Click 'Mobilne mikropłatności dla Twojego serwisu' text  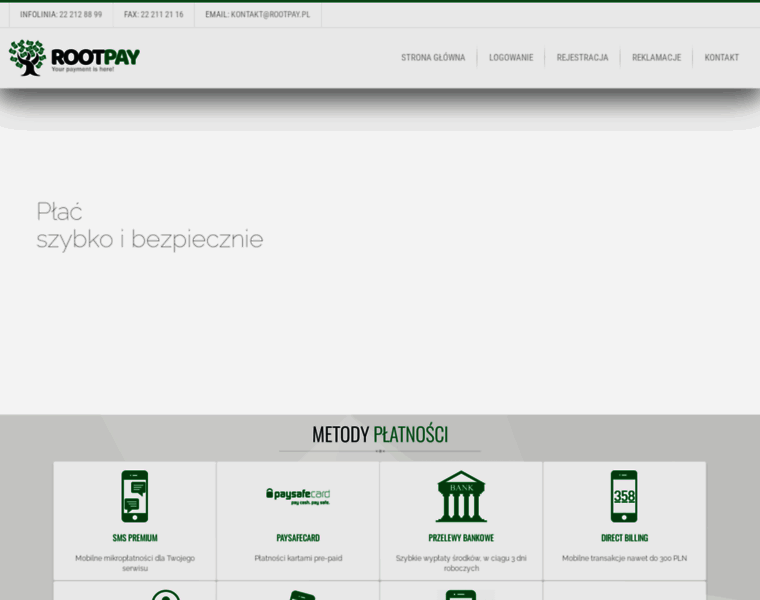click(135, 563)
